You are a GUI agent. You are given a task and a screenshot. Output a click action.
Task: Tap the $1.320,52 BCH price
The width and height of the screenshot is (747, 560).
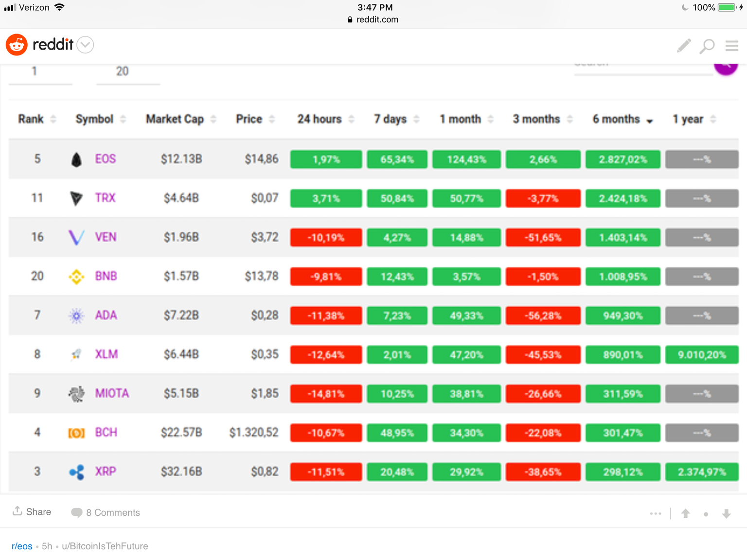pos(254,432)
